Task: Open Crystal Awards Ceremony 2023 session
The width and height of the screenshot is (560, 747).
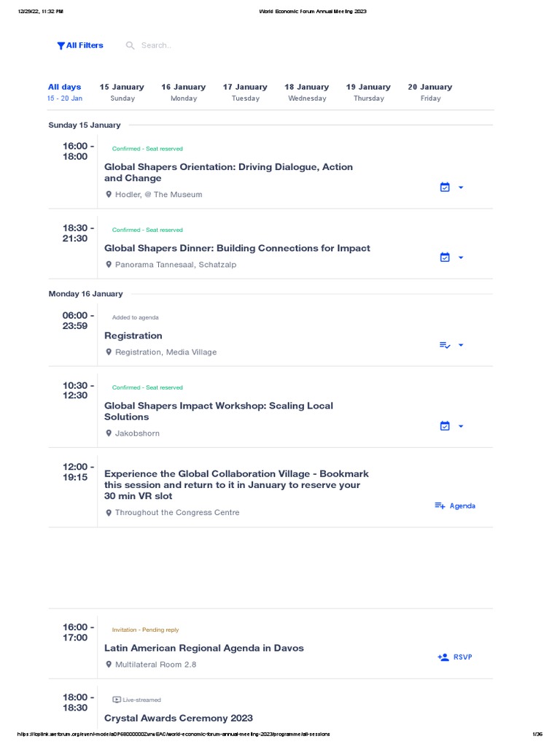Action: [179, 718]
